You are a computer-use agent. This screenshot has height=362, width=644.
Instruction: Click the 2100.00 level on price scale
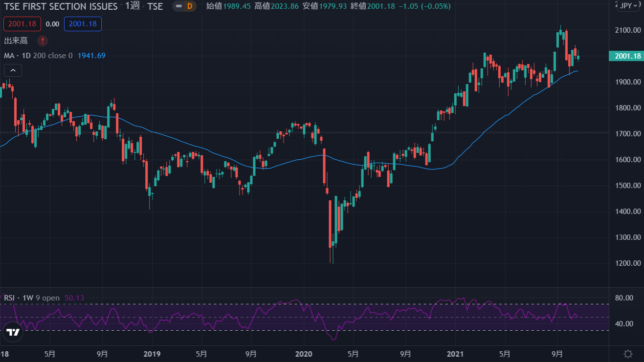pos(627,30)
